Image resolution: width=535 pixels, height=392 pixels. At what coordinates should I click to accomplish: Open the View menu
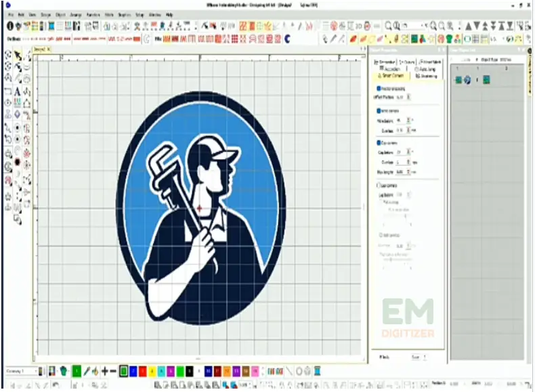click(x=33, y=15)
